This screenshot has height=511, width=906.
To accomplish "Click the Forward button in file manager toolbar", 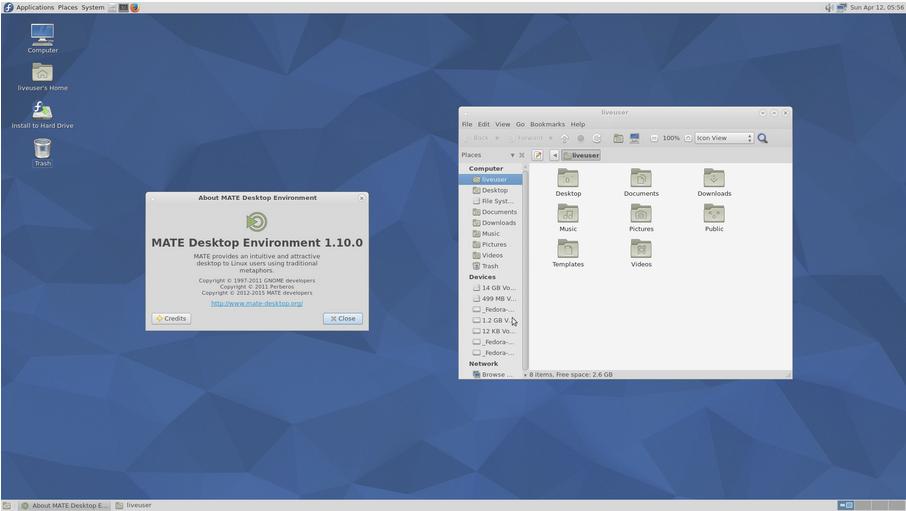I will click(527, 138).
